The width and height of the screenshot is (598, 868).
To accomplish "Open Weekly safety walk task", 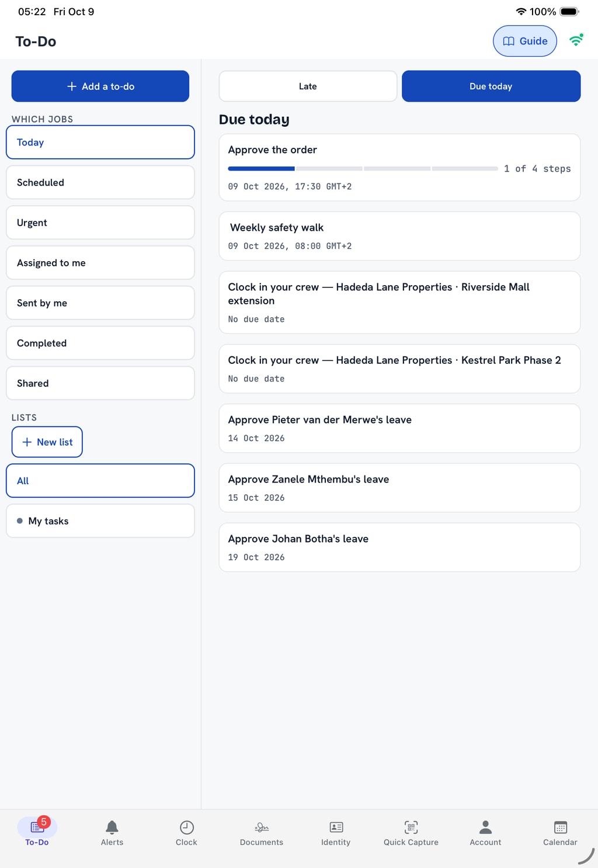I will (399, 236).
